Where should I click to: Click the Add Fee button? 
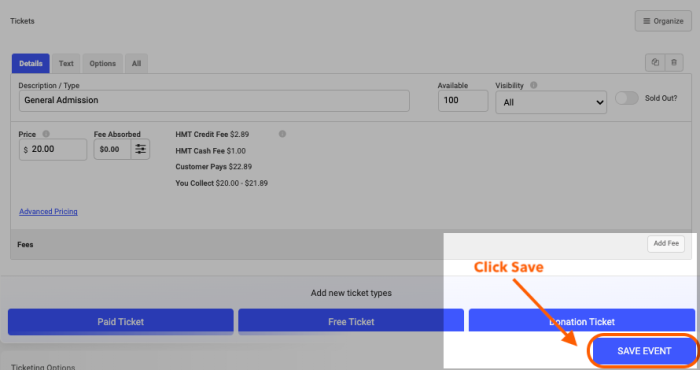[x=666, y=244]
